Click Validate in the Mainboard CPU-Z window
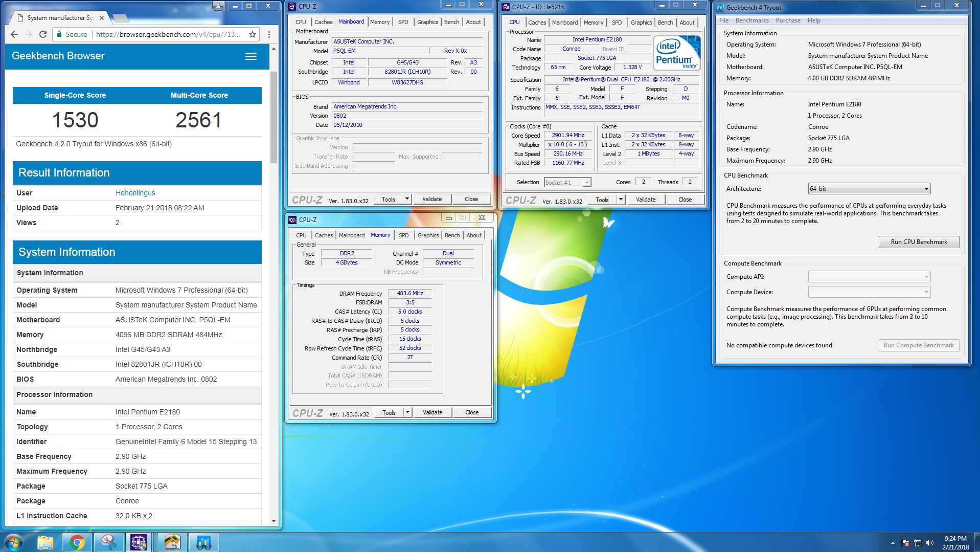The image size is (980, 552). pyautogui.click(x=432, y=199)
